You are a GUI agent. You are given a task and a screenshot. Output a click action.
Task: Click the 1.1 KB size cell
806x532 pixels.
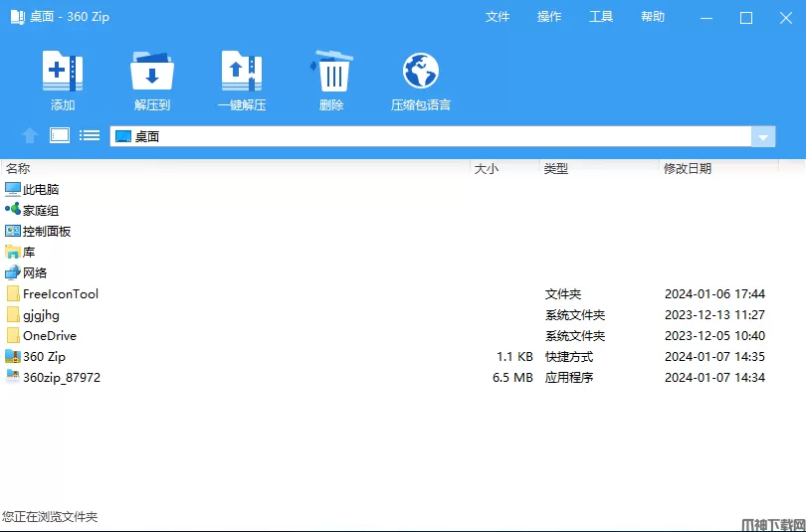click(x=514, y=356)
